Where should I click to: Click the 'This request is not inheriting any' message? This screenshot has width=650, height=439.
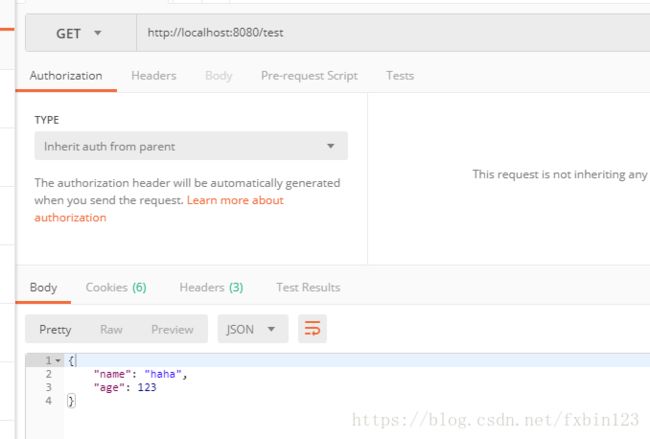click(x=560, y=175)
